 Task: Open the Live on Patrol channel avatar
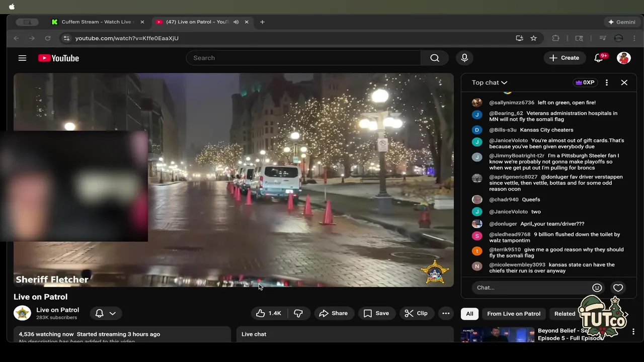click(x=22, y=313)
